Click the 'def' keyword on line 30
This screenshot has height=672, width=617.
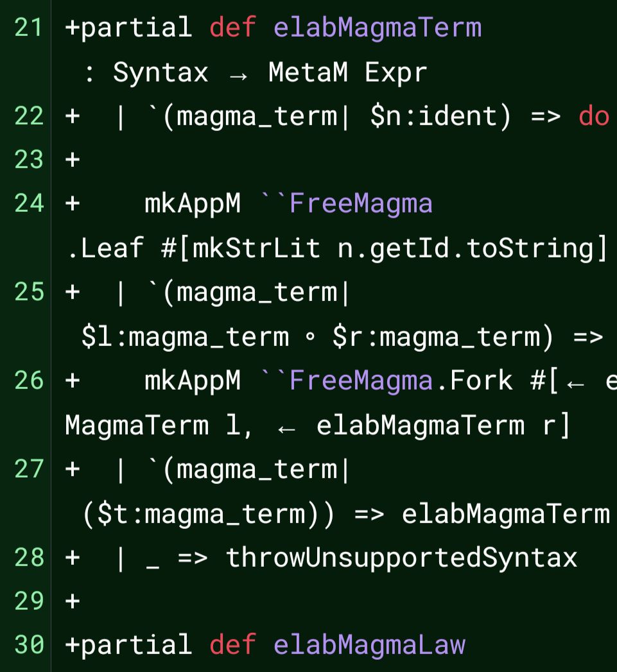coord(233,645)
